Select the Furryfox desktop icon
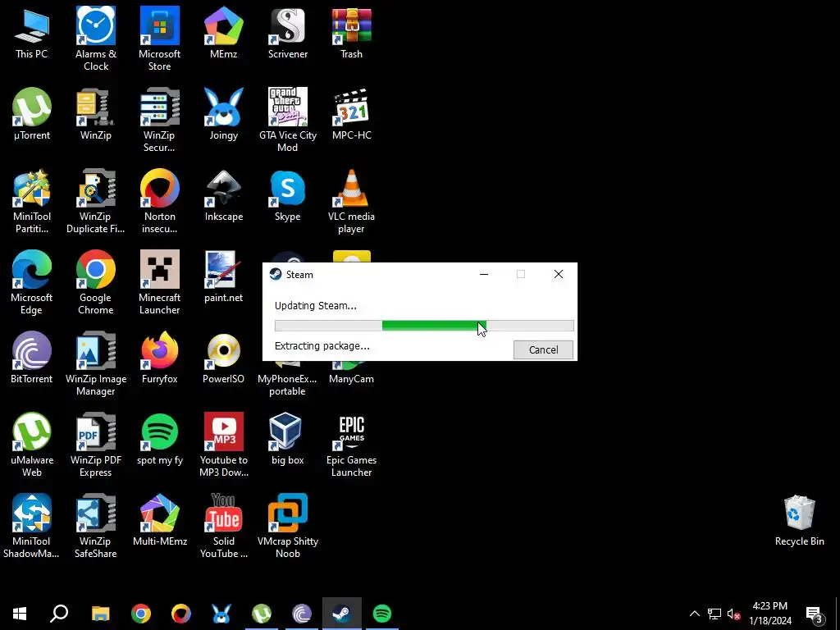The image size is (840, 630). [160, 358]
